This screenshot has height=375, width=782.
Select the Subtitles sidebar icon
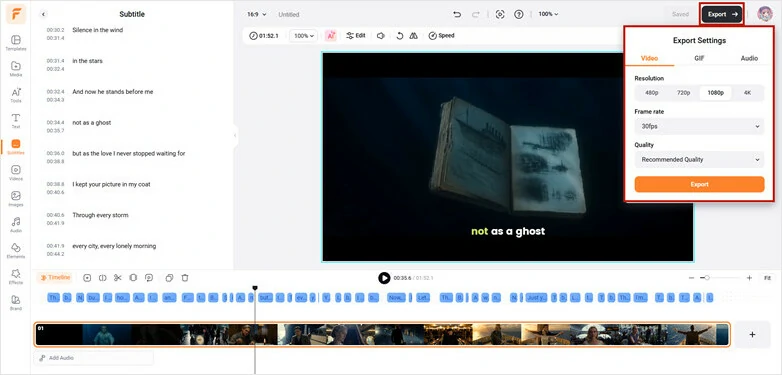click(16, 147)
